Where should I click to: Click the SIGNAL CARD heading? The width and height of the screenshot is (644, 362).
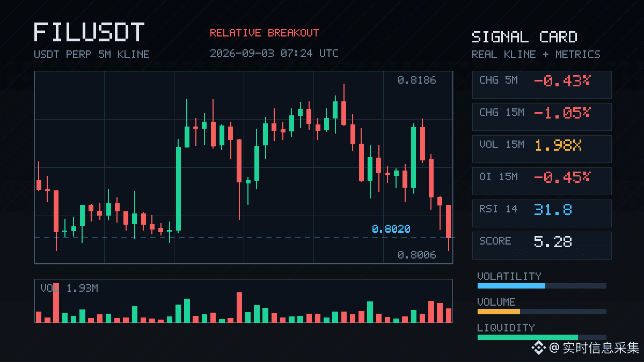coord(524,37)
